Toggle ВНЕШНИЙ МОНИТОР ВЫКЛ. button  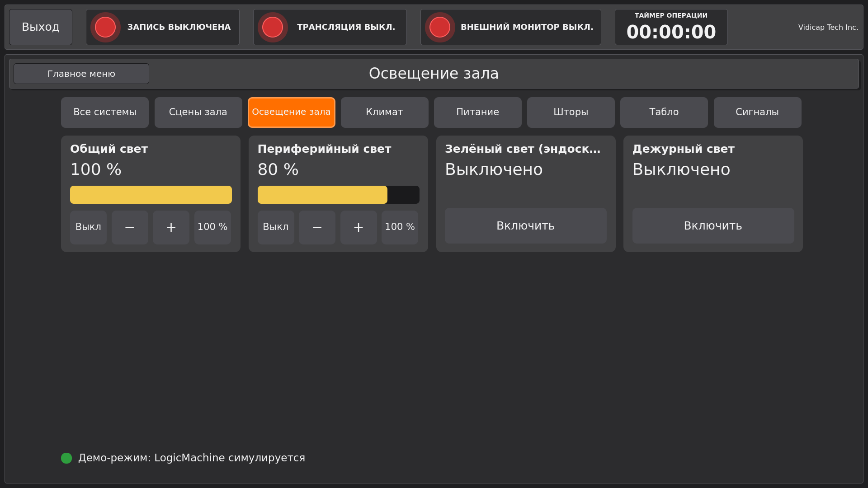(511, 27)
